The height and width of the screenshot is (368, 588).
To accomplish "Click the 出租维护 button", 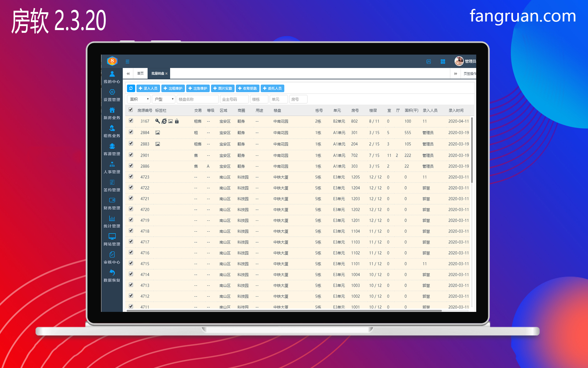I will [173, 88].
